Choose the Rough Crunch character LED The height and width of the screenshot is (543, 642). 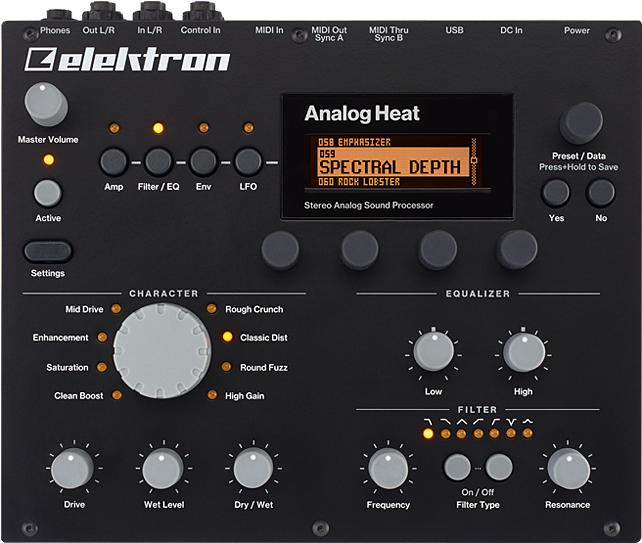pyautogui.click(x=212, y=308)
